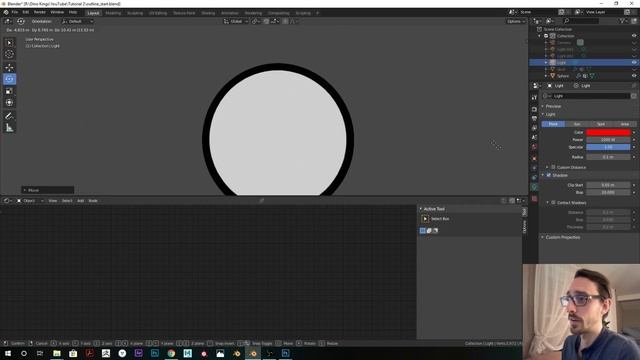This screenshot has height=360, width=640.
Task: Expand the Move operator panel in the viewport
Action: (25, 190)
